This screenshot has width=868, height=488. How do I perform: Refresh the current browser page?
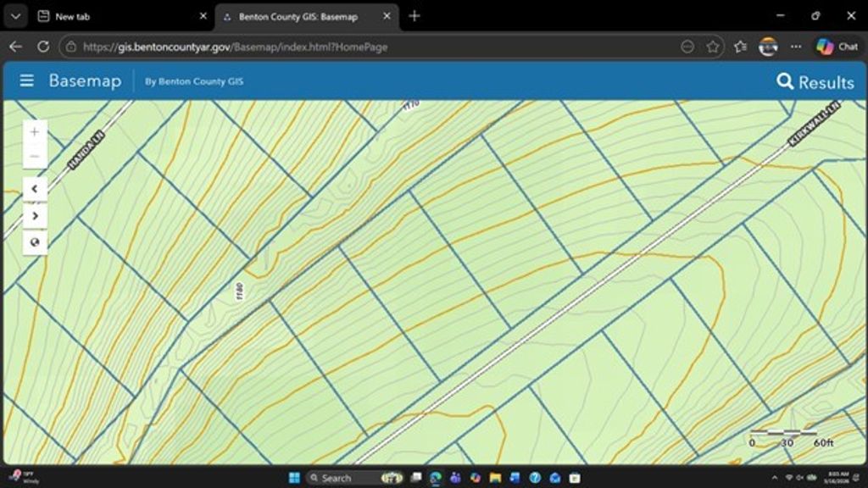[43, 47]
